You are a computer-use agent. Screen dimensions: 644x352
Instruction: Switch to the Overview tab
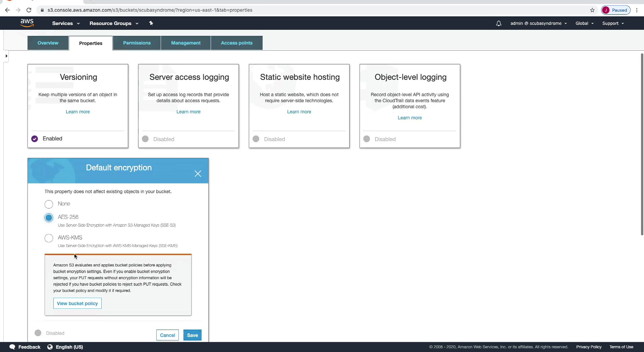tap(48, 43)
